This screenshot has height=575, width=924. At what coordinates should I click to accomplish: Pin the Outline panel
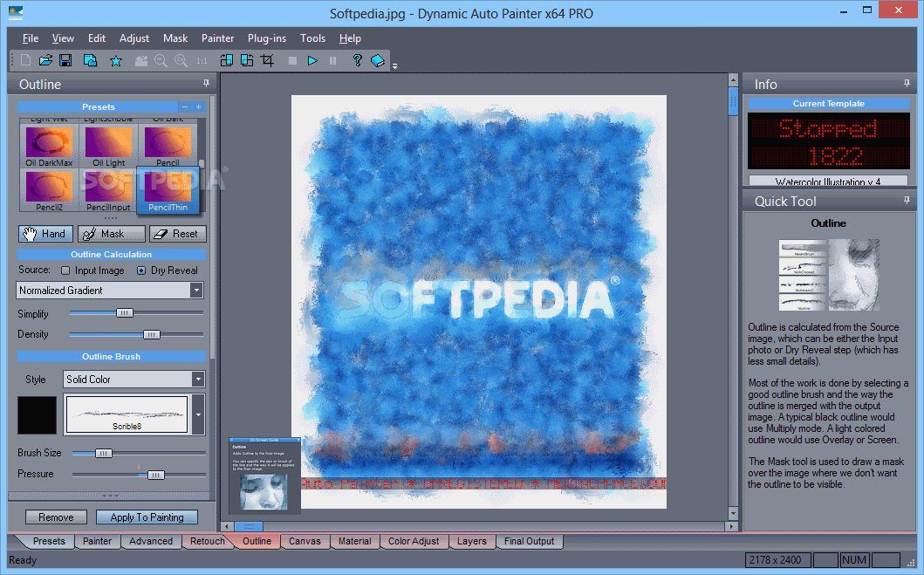click(x=206, y=84)
